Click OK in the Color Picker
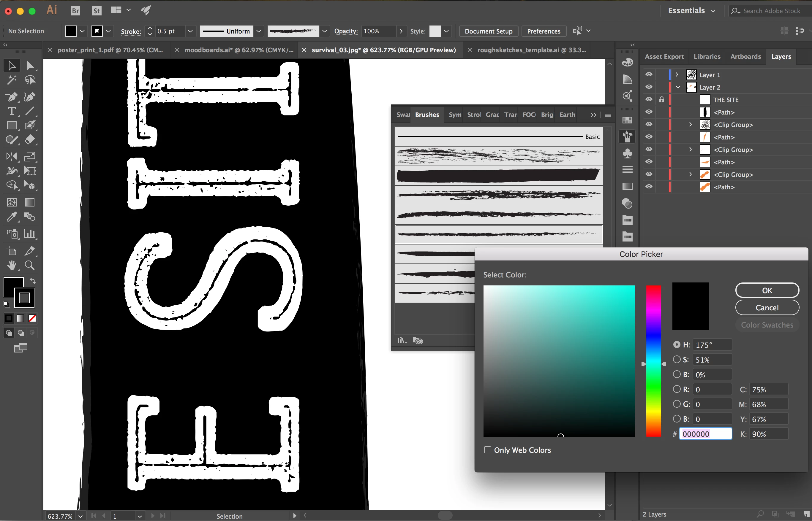812x521 pixels. pyautogui.click(x=767, y=290)
